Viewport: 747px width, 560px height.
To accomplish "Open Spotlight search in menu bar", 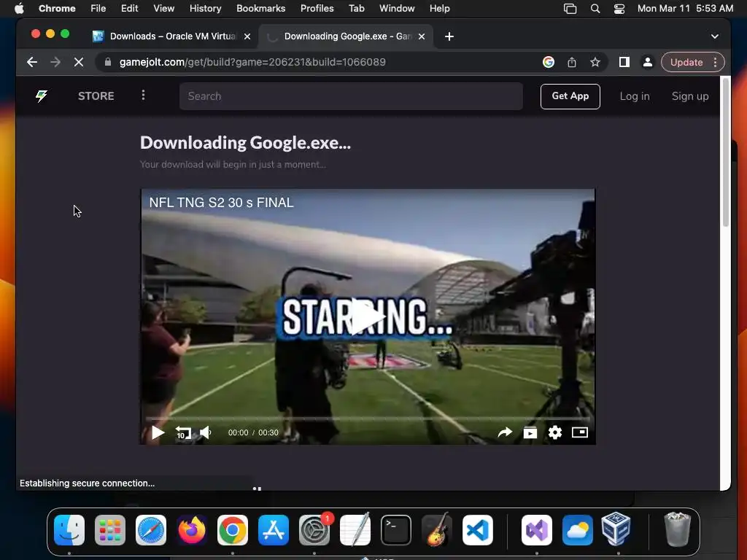I will (x=595, y=8).
